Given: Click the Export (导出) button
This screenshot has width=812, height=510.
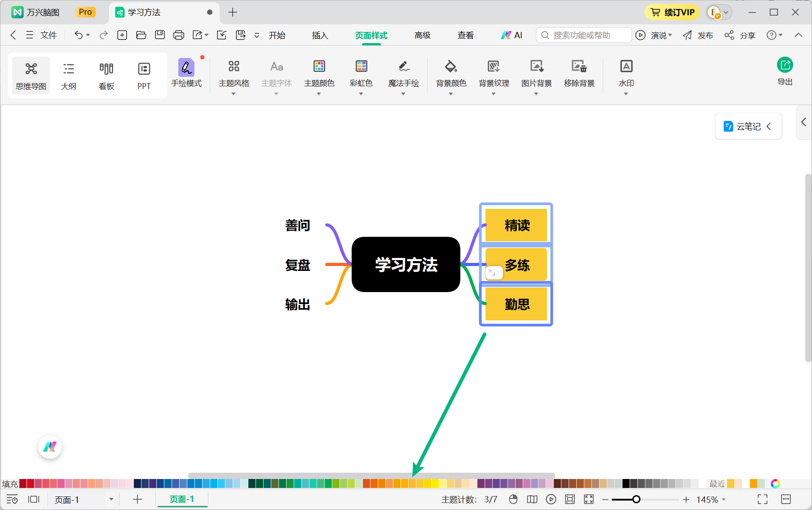Looking at the screenshot, I should coord(785,71).
